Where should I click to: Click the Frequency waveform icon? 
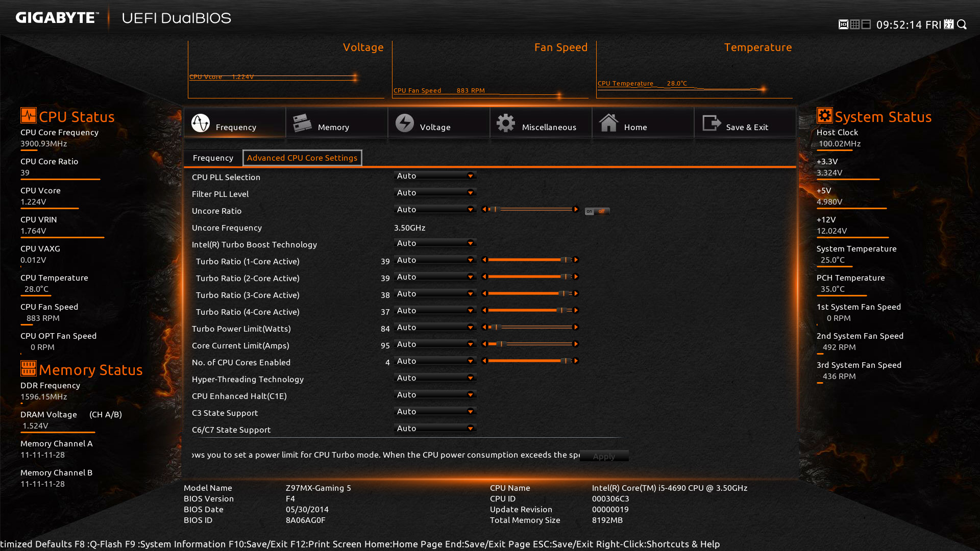pos(201,123)
